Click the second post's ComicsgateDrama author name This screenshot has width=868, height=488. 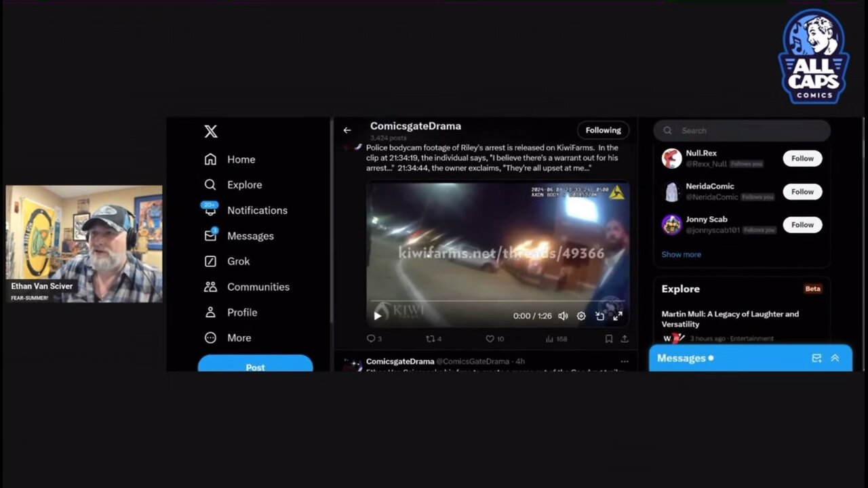400,361
